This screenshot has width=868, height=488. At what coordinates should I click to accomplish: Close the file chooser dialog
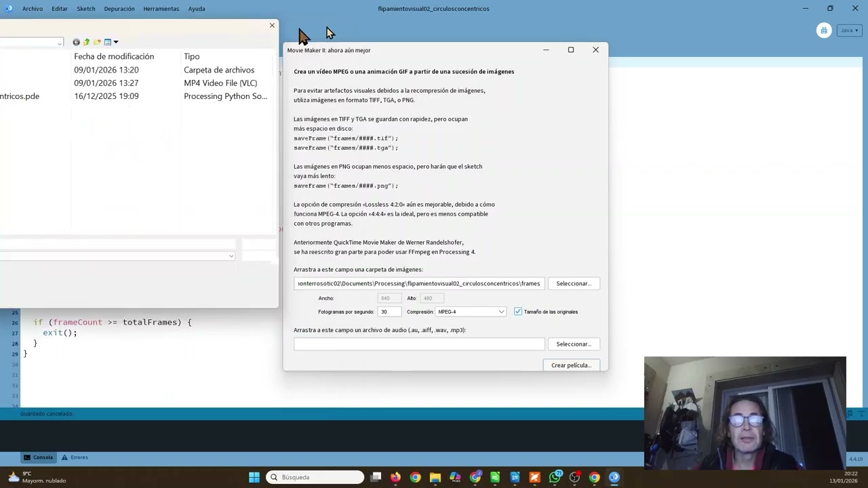(x=272, y=26)
